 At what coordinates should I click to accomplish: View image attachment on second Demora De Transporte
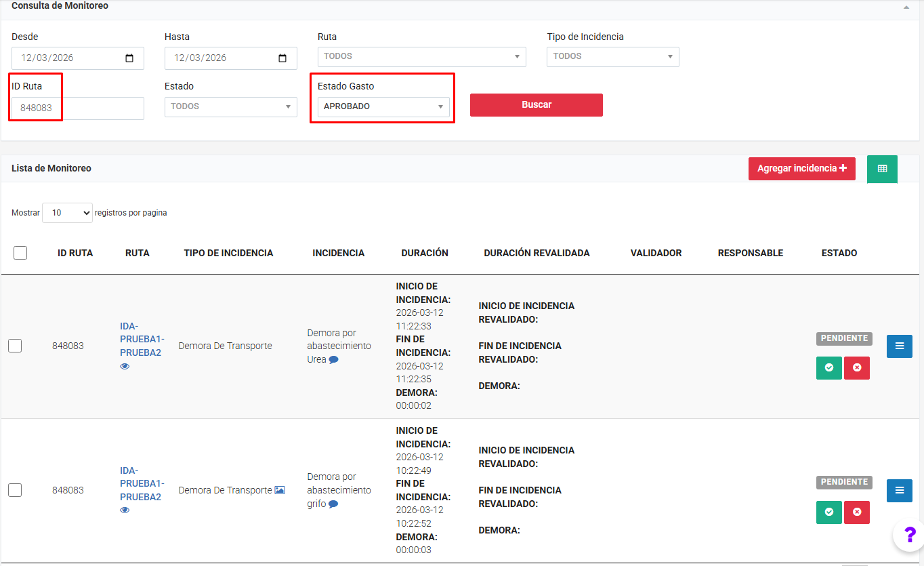[280, 490]
